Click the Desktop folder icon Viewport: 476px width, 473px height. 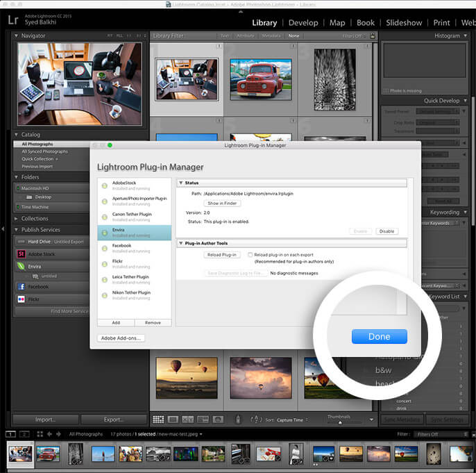click(x=29, y=197)
